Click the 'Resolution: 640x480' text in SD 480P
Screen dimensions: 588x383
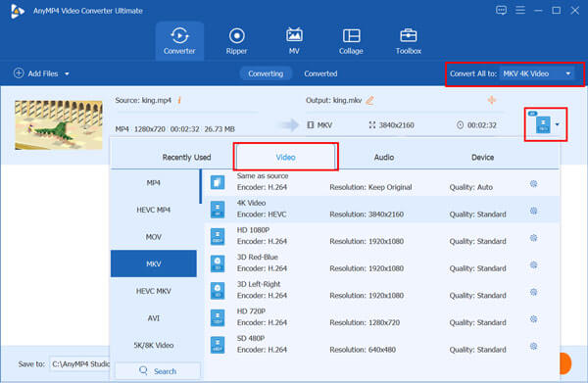(363, 350)
